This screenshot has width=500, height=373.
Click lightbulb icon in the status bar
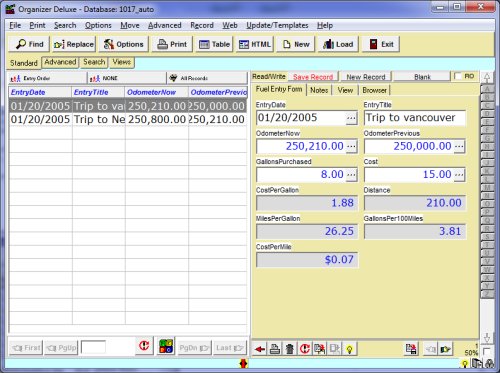pyautogui.click(x=464, y=364)
